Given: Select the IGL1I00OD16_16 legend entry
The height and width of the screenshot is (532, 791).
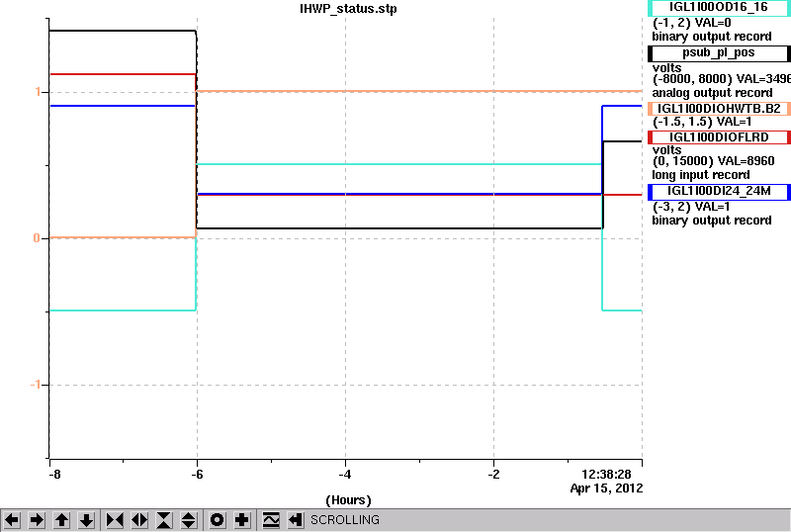Looking at the screenshot, I should coord(719,8).
